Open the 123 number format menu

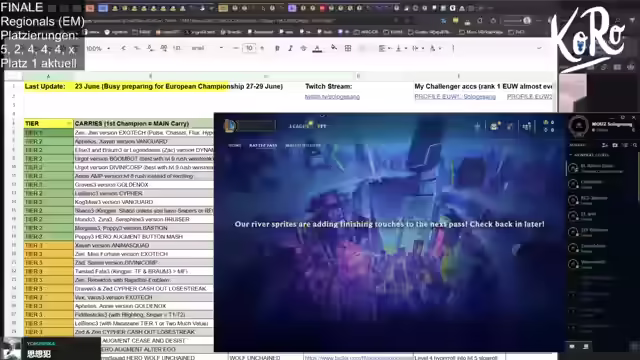point(177,48)
